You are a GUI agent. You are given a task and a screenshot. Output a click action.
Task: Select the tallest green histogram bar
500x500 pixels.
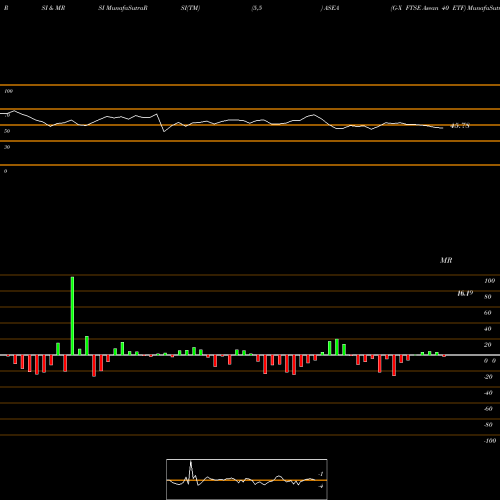point(72,316)
